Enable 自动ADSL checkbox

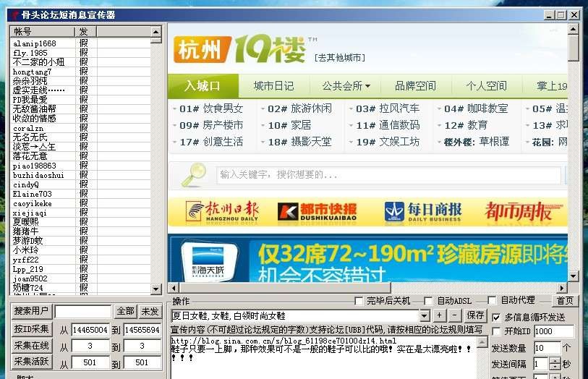428,301
